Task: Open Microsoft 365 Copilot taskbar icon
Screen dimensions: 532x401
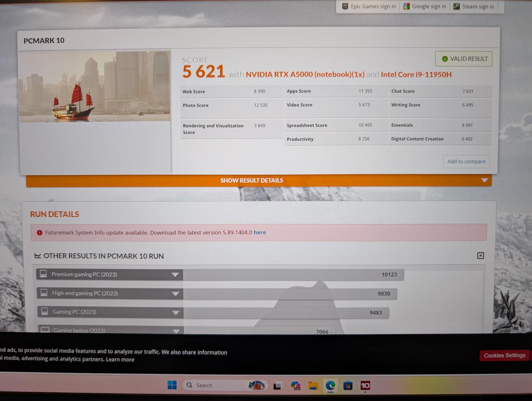Action: click(x=295, y=386)
